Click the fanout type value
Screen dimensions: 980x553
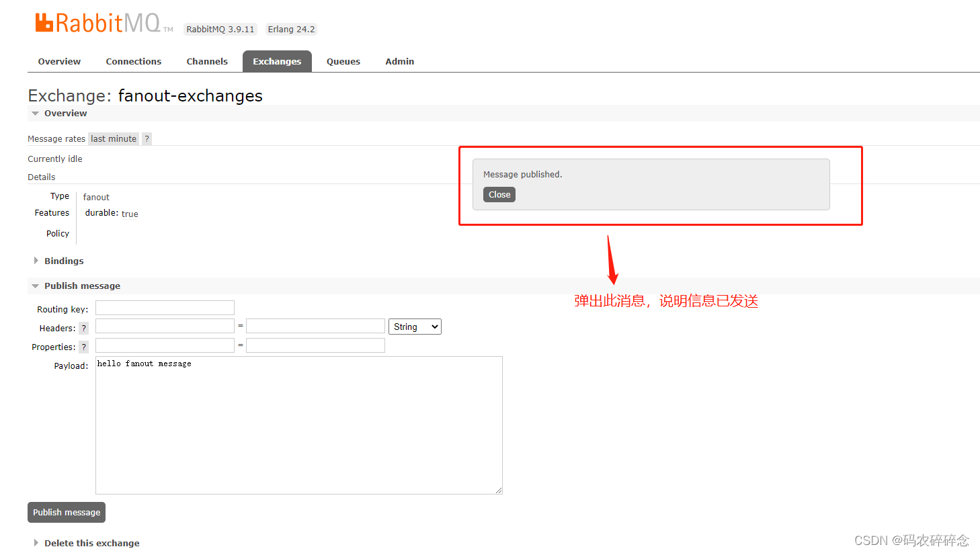[x=96, y=197]
